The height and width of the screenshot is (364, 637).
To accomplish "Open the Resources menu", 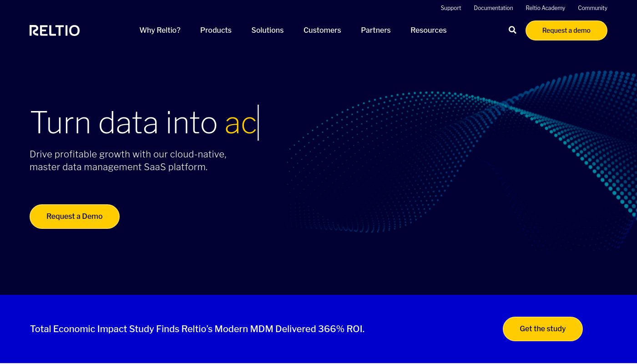I will 429,30.
